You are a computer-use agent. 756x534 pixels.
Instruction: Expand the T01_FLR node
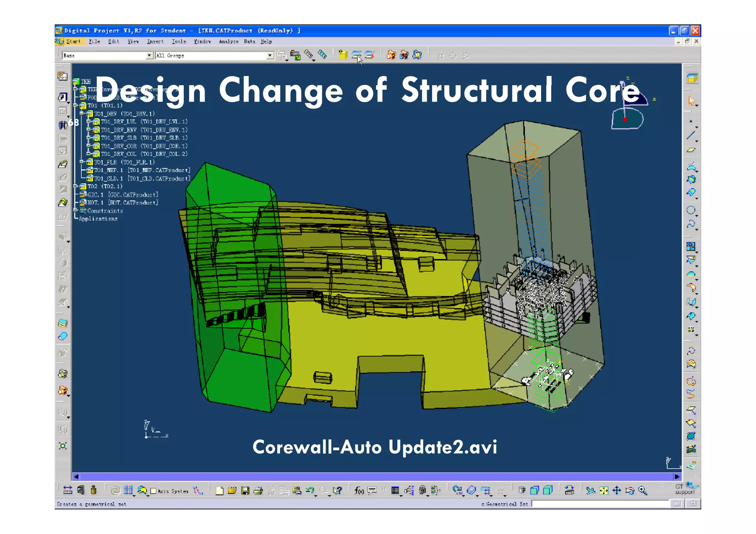(82, 162)
